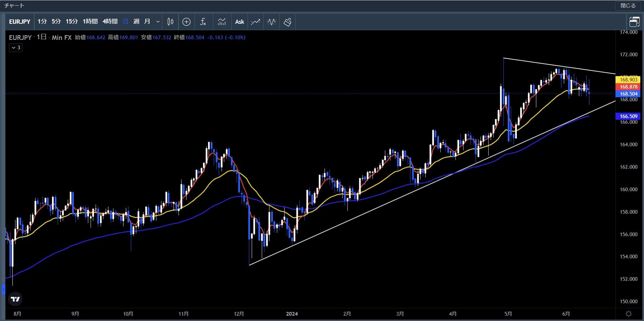Click the pulse waveform toolbar icon
The width and height of the screenshot is (644, 321).
(272, 22)
